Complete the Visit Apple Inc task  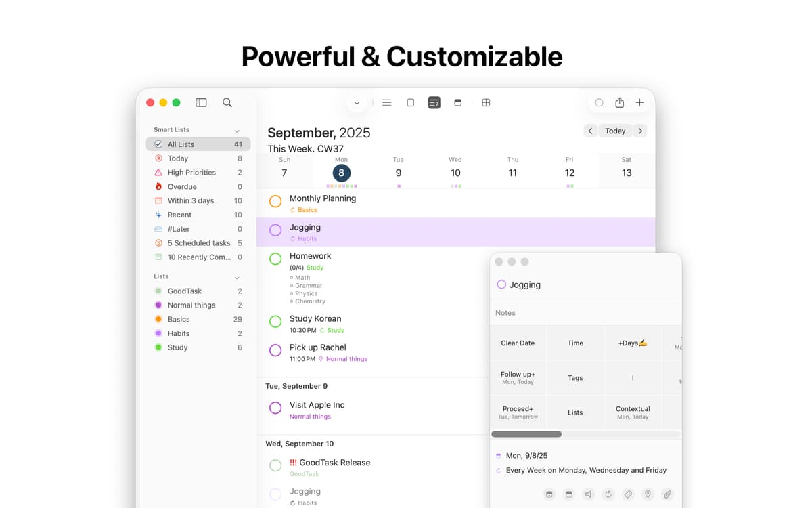275,408
